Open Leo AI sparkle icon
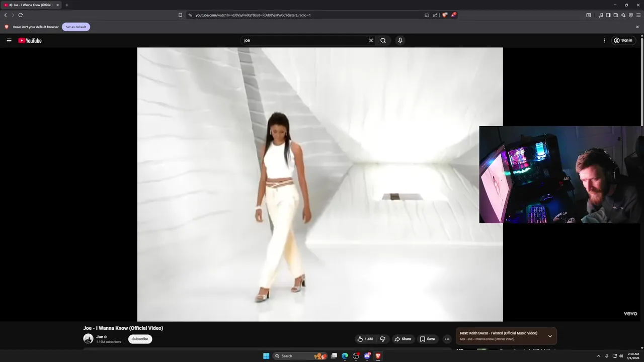 [623, 15]
